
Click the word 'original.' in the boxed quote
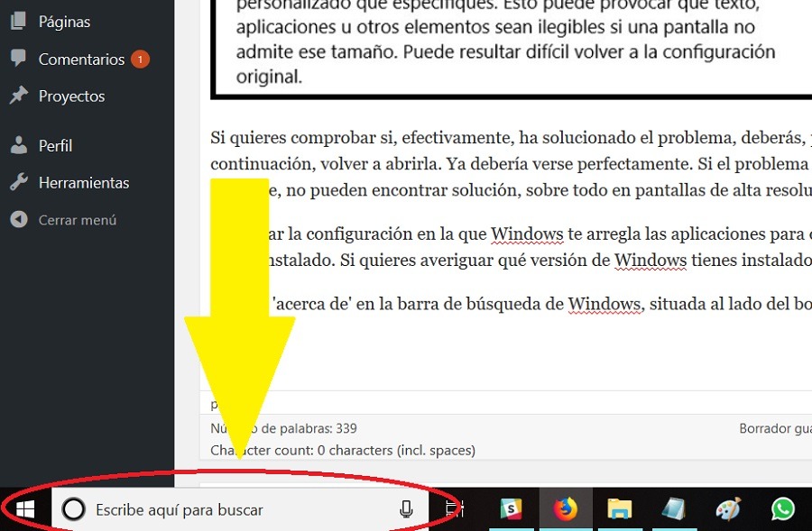tap(269, 77)
